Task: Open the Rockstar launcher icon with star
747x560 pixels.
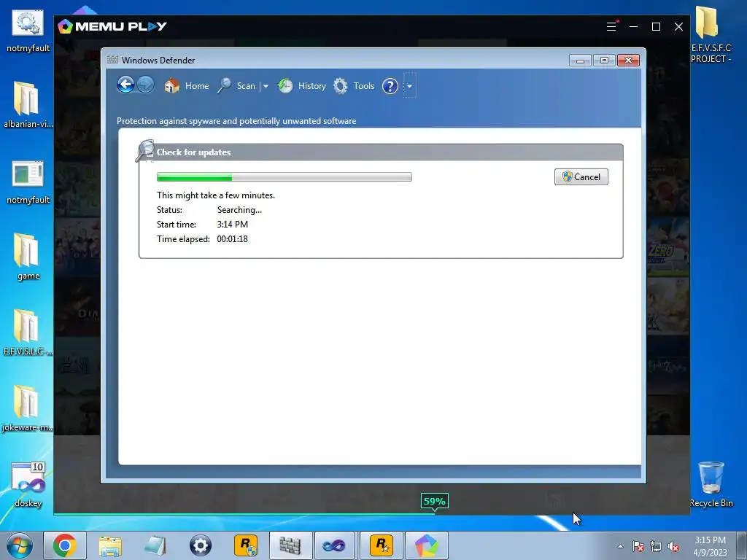Action: coord(381,545)
